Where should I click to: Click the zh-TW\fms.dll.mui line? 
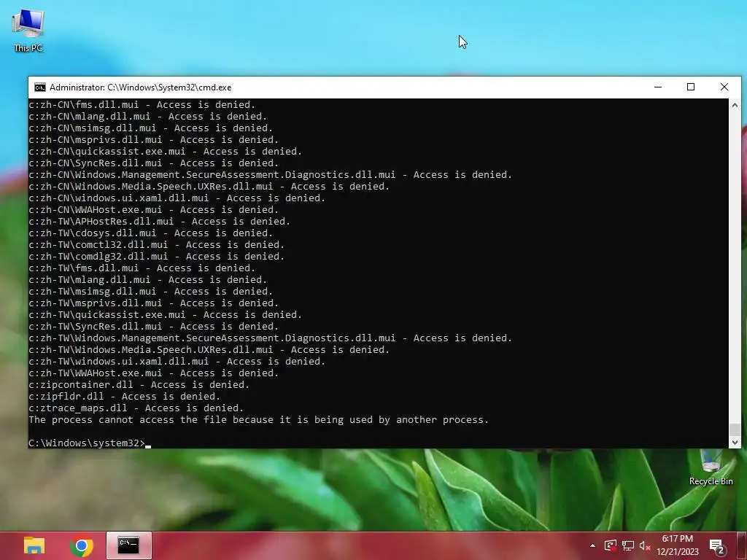(x=142, y=268)
